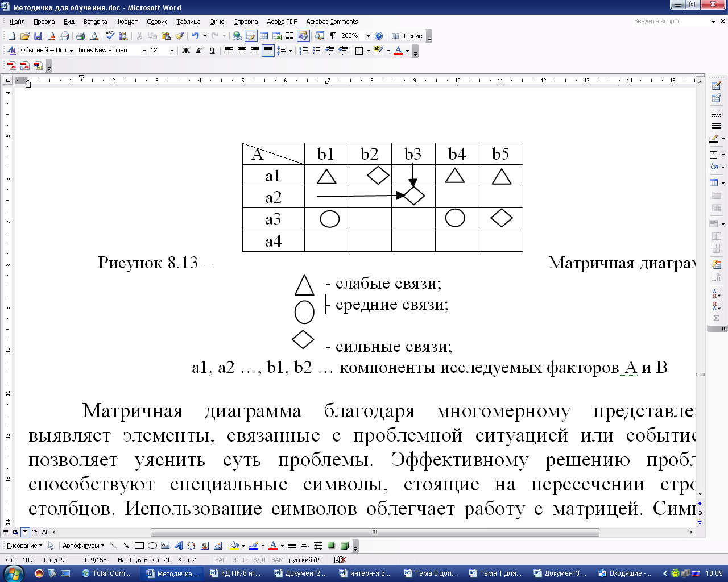This screenshot has height=582, width=728.
Task: Create a new blank document
Action: [x=11, y=36]
